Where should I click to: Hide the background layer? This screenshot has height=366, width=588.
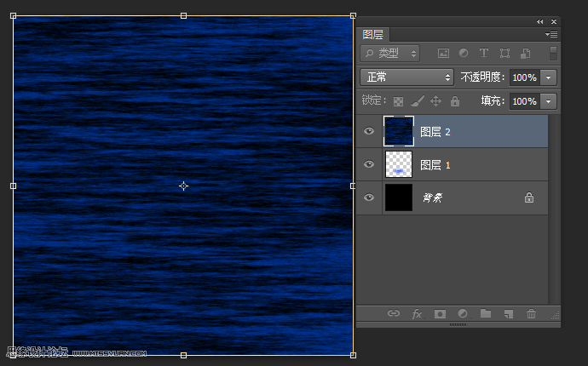(369, 197)
